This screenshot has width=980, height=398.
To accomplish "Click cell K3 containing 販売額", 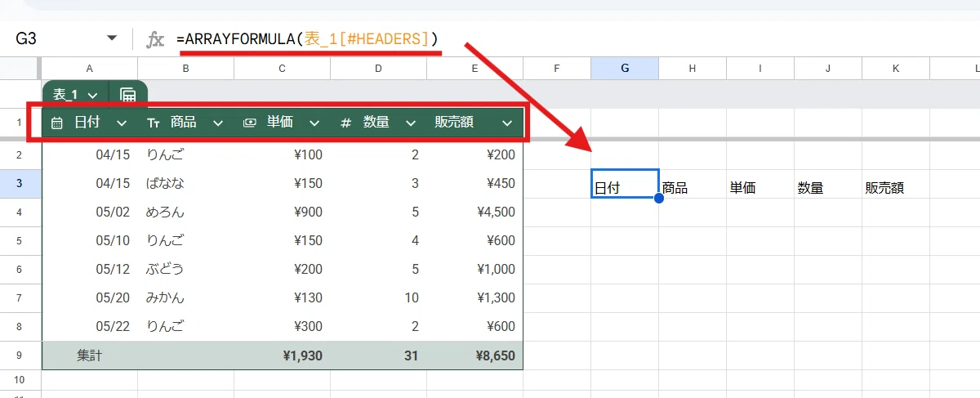I will (x=896, y=184).
